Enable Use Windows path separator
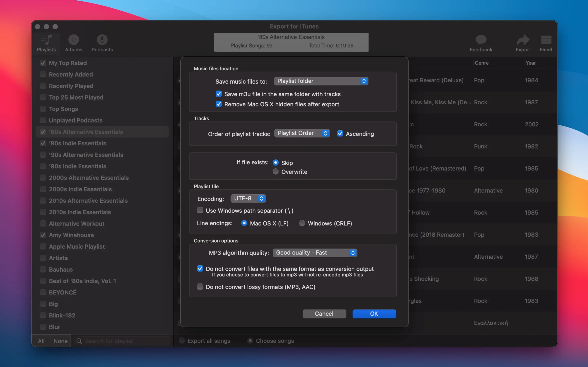Viewport: 588px width, 367px height. click(x=200, y=210)
